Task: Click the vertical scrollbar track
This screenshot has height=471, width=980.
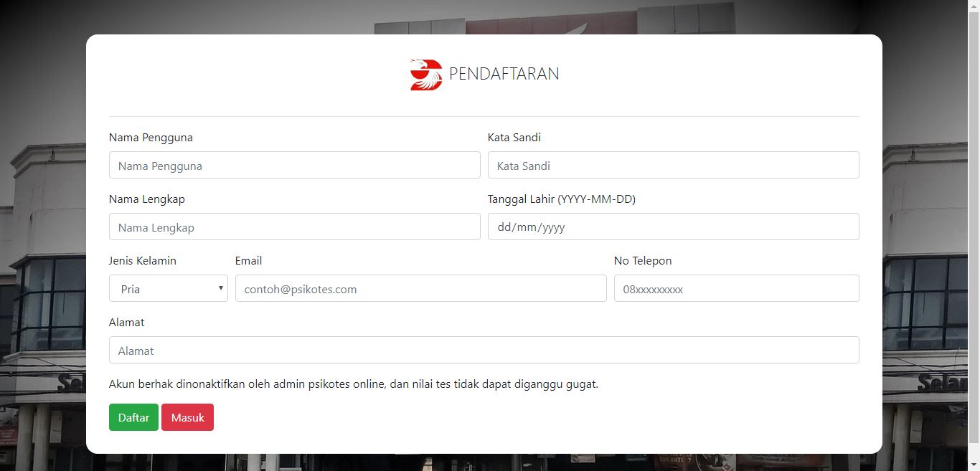Action: (x=975, y=251)
